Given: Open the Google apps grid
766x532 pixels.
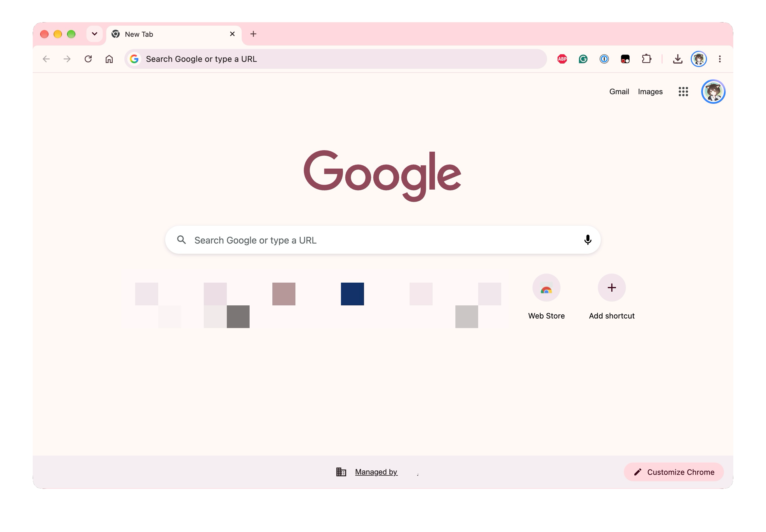Looking at the screenshot, I should point(683,92).
